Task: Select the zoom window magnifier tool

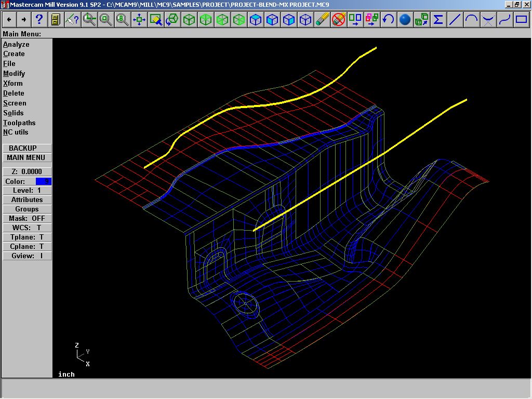Action: [x=89, y=19]
